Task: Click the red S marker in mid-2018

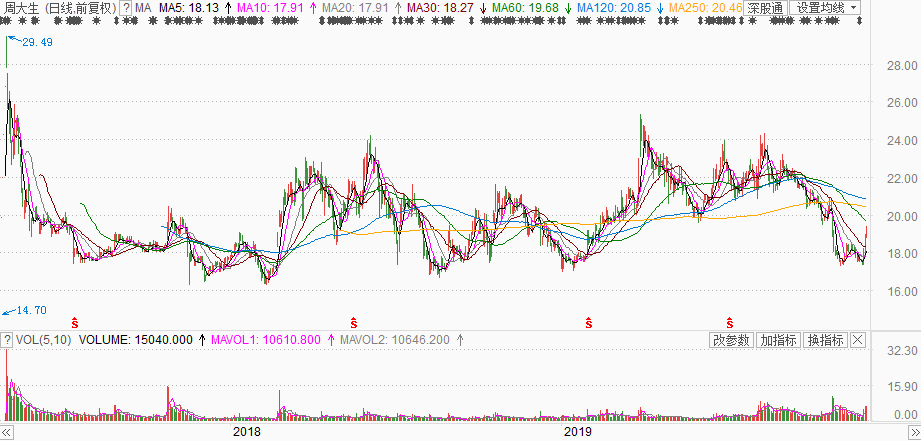Action: click(353, 323)
